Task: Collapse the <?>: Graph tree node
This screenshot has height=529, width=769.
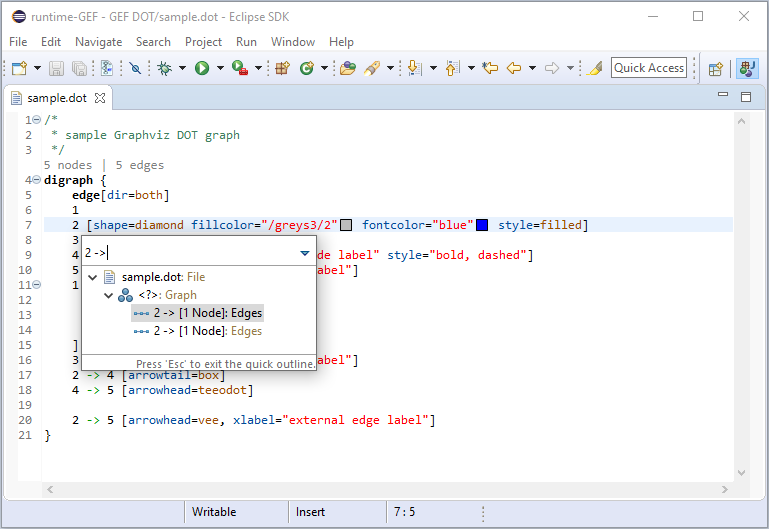Action: click(109, 295)
